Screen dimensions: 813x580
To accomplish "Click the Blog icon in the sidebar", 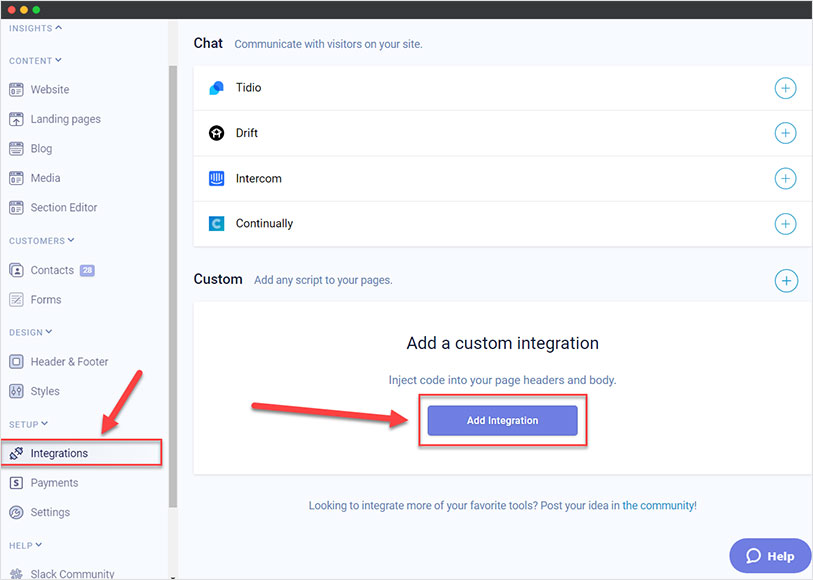I will 16,148.
